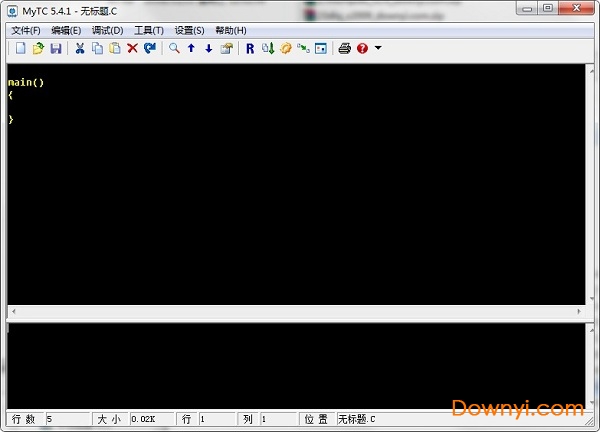The width and height of the screenshot is (600, 432).
Task: Run program with the R icon
Action: [x=250, y=48]
